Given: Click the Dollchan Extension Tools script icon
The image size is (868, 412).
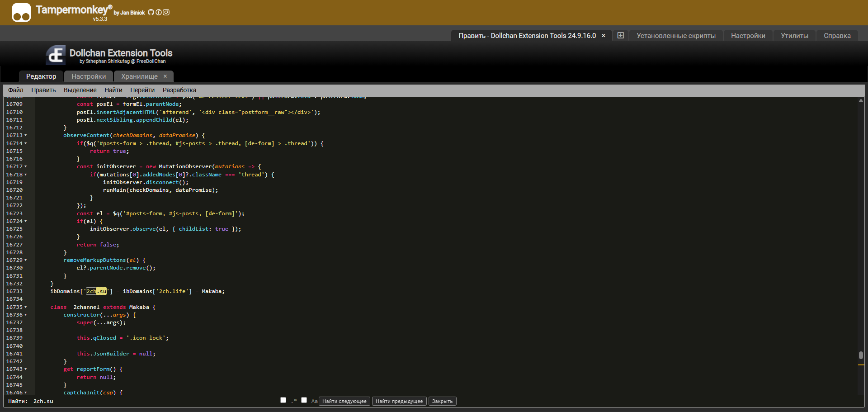Looking at the screenshot, I should (x=56, y=56).
